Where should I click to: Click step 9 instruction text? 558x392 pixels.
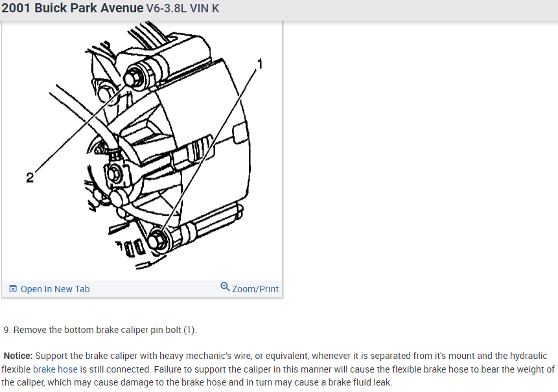click(x=100, y=330)
